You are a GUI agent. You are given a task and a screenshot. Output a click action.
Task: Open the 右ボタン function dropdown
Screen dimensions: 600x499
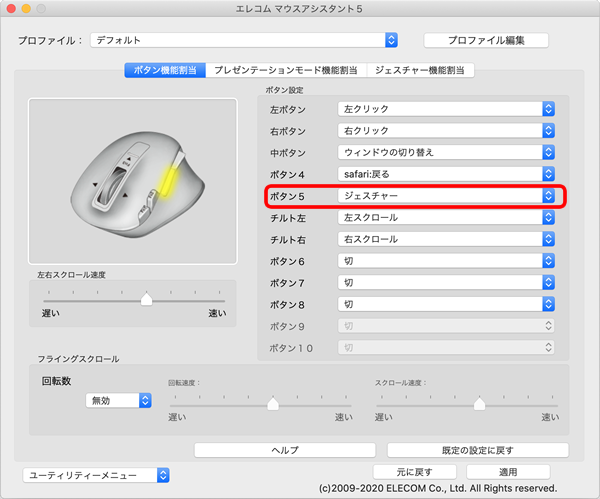(446, 131)
